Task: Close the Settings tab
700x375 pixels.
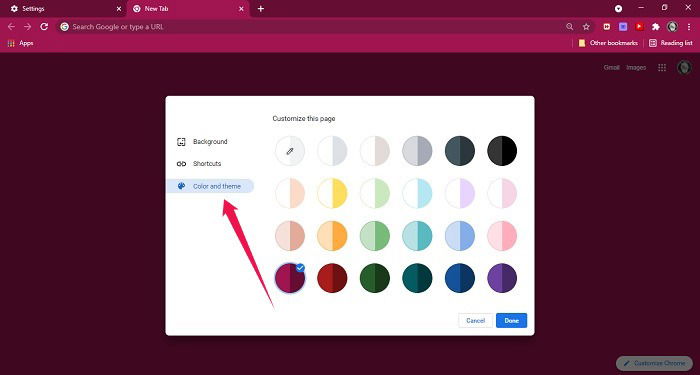Action: (x=118, y=8)
